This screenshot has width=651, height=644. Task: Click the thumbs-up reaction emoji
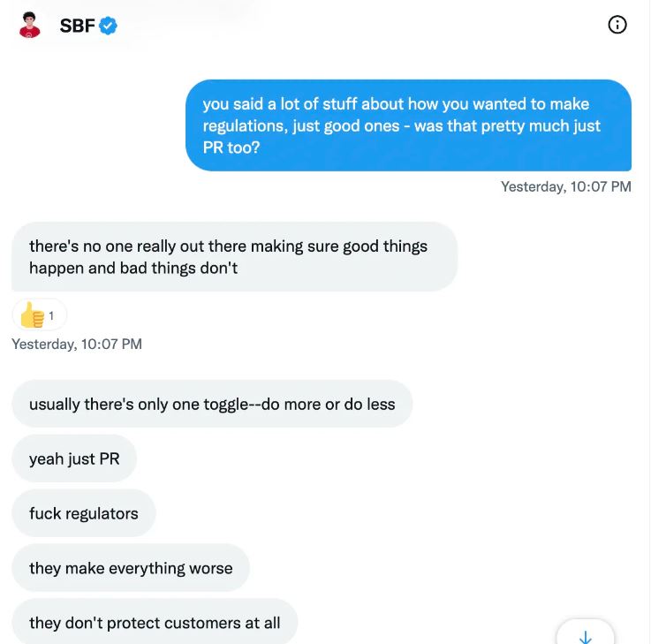(x=32, y=314)
